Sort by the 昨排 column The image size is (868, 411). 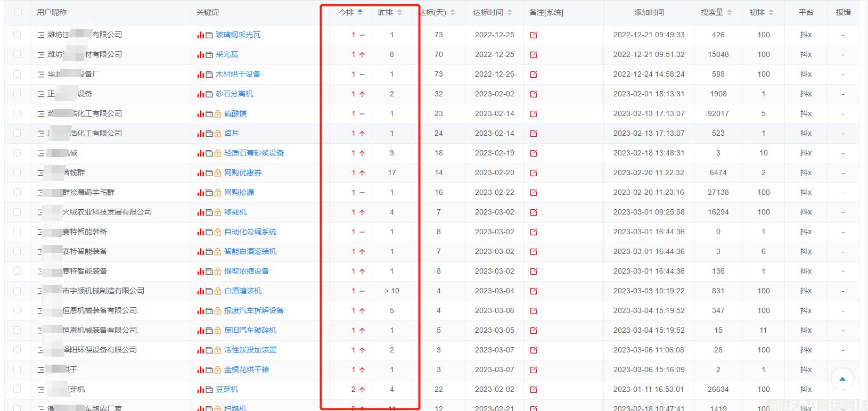tap(390, 12)
